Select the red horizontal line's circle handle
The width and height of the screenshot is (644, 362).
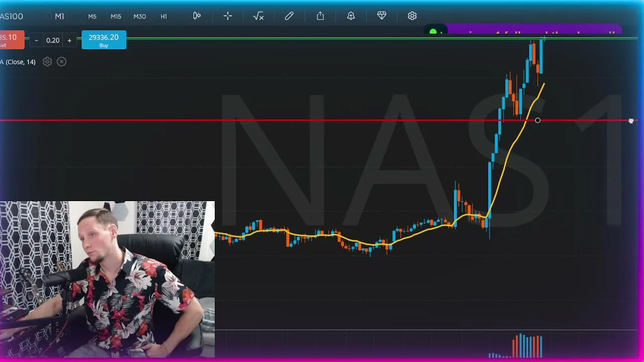tap(538, 121)
